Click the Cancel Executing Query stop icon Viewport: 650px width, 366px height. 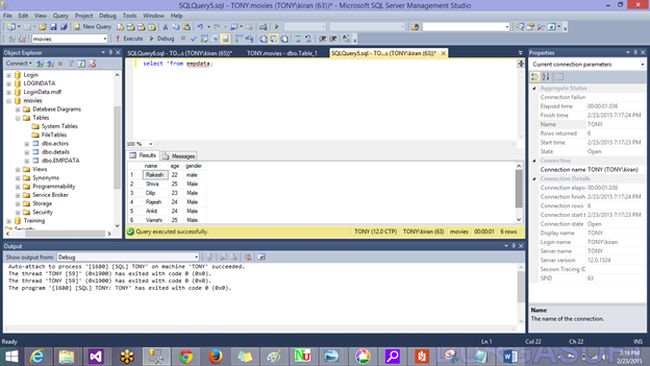tap(183, 39)
